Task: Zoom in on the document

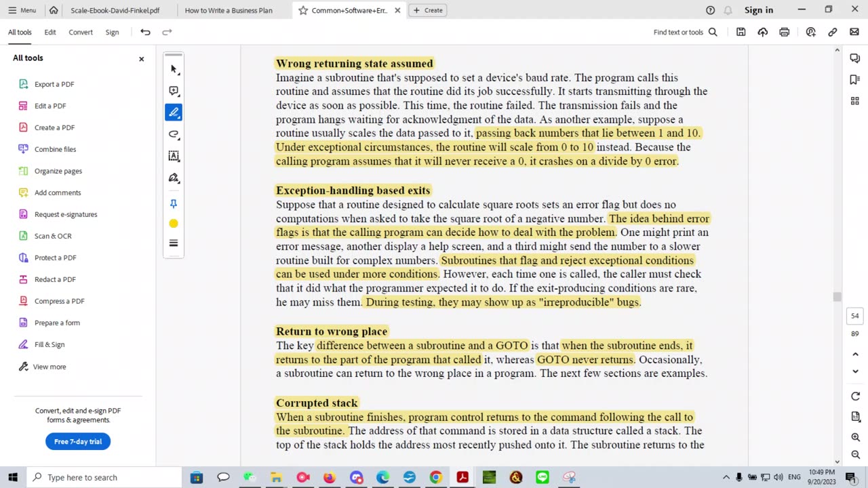Action: pyautogui.click(x=855, y=437)
